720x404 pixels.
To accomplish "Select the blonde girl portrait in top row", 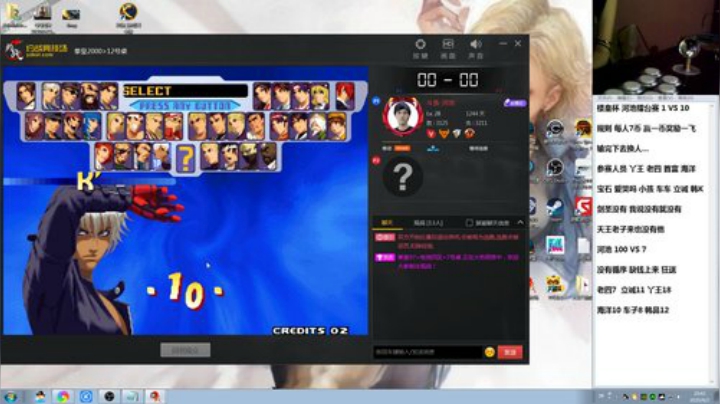I will pyautogui.click(x=320, y=96).
